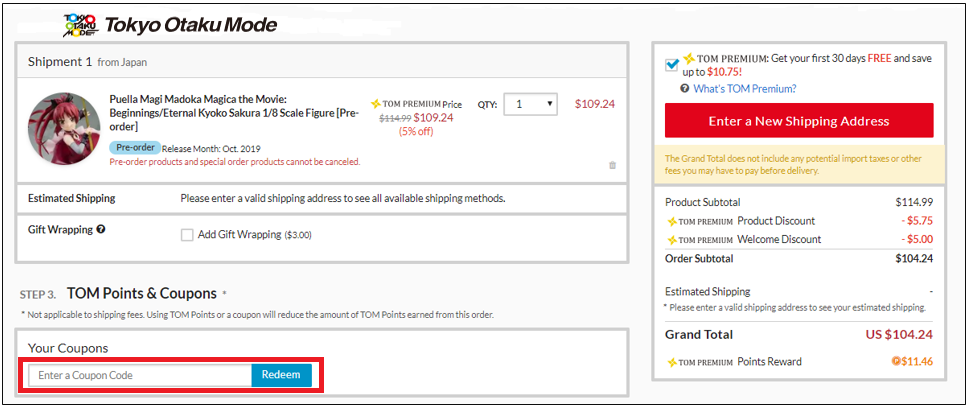
Task: Open the Puella Magi Madoka Magica product title
Action: pyautogui.click(x=235, y=112)
